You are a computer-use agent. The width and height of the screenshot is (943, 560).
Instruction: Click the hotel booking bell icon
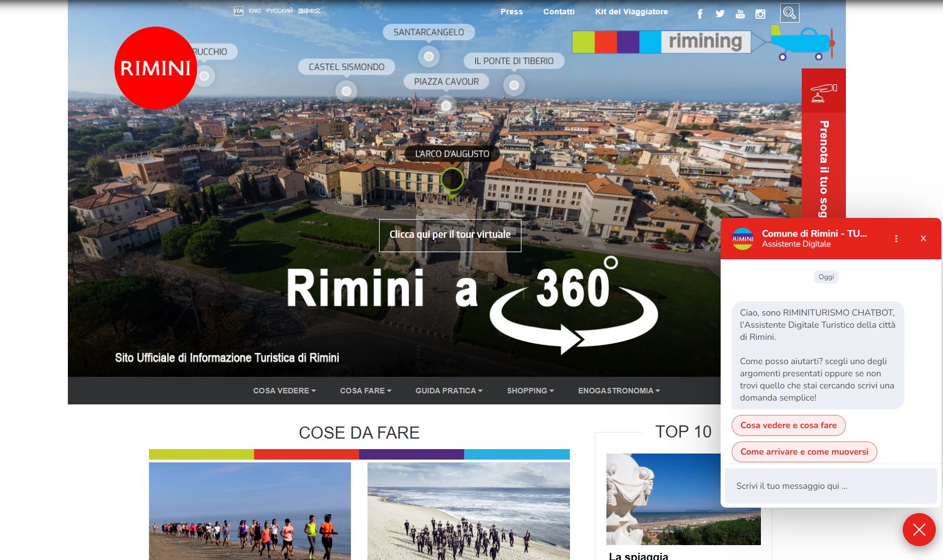click(x=823, y=92)
